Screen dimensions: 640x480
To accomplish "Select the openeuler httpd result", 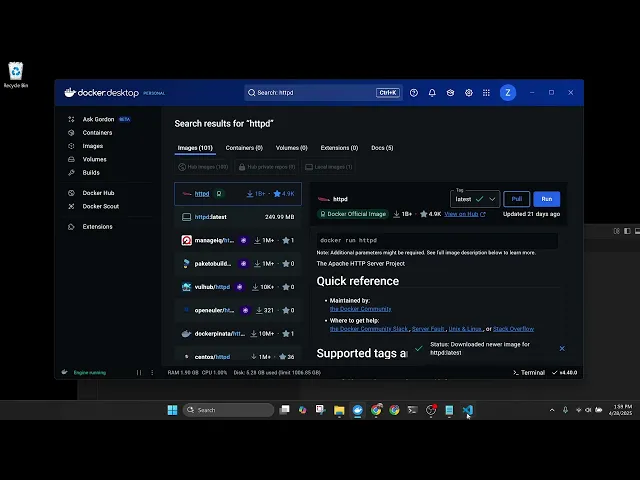I will pyautogui.click(x=238, y=310).
